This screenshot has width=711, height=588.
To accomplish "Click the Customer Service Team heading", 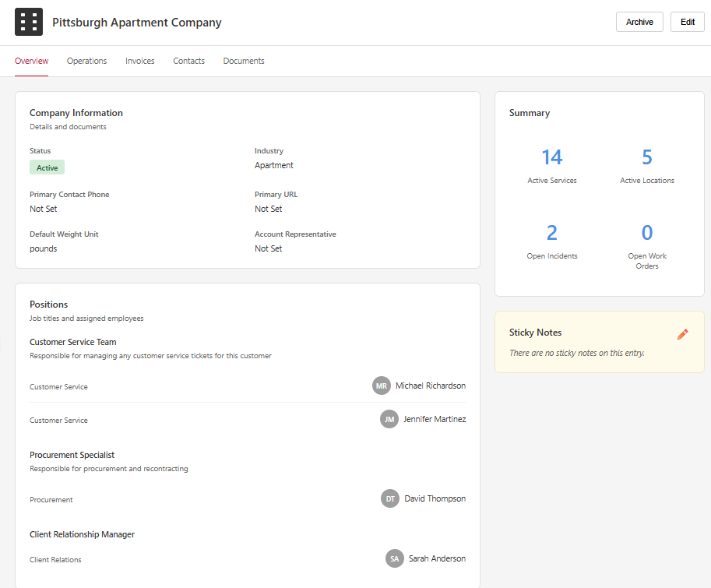I will (73, 342).
